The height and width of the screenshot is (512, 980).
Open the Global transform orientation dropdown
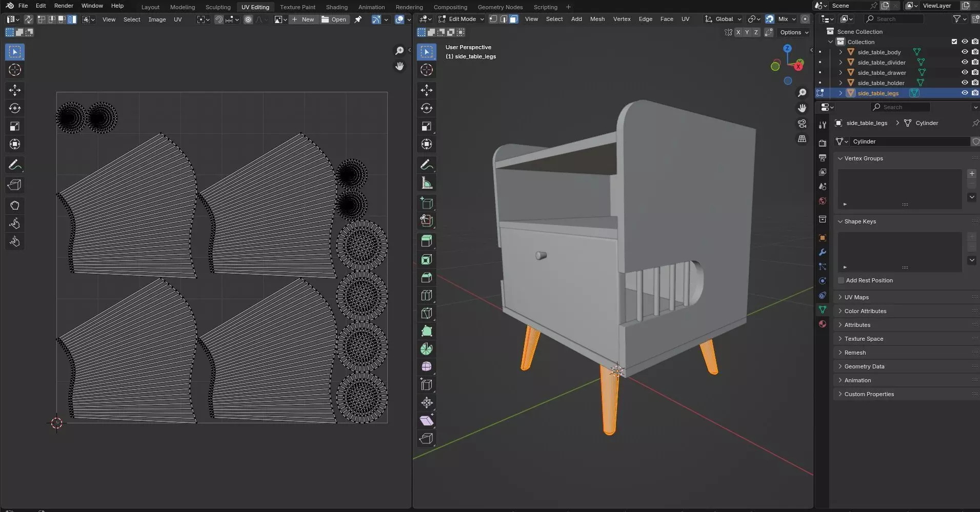point(723,19)
